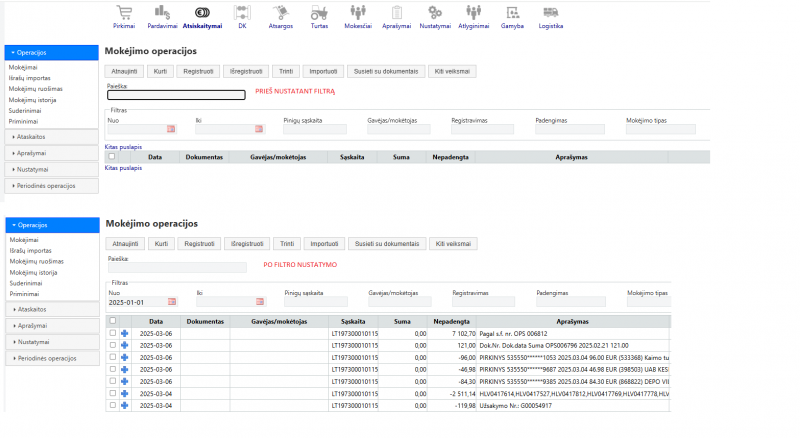
Task: Check the row with -84,30 amount
Action: point(113,381)
